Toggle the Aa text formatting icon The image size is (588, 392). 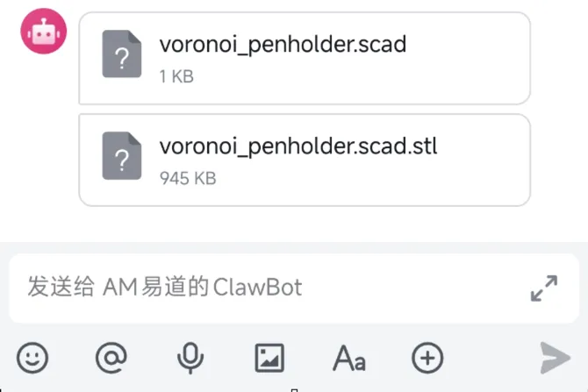[x=349, y=359]
